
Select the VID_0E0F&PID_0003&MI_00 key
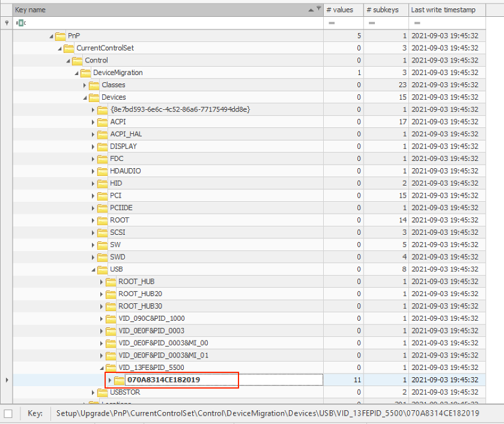pyautogui.click(x=163, y=344)
